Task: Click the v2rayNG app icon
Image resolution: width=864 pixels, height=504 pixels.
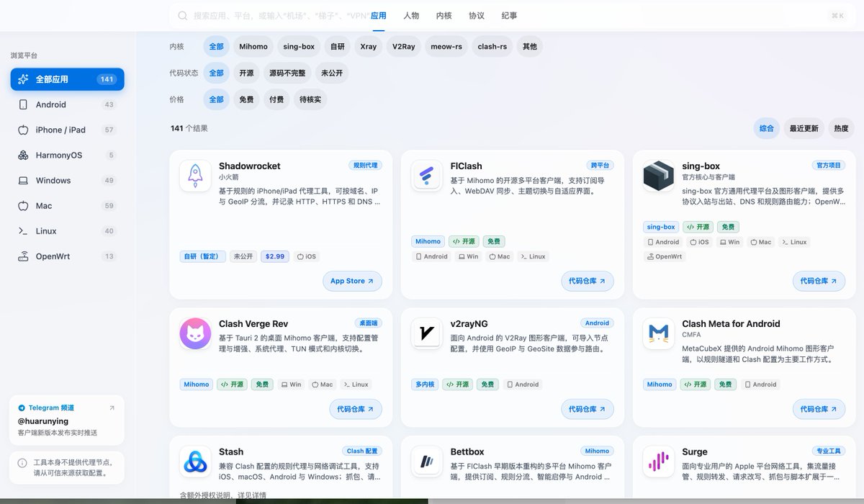Action: point(426,333)
